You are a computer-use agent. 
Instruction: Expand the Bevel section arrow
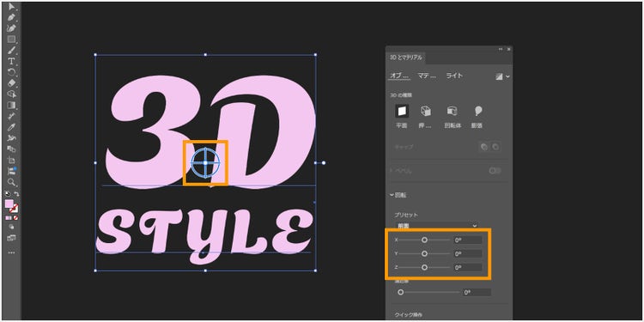(x=392, y=171)
